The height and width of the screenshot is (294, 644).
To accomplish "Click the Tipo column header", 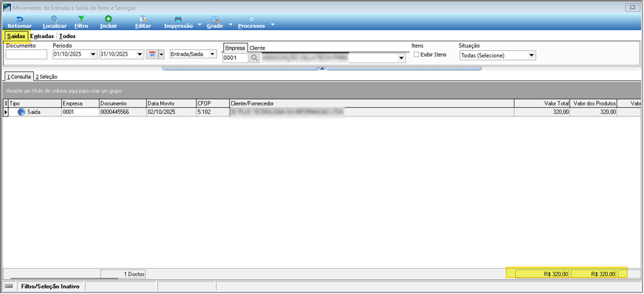I will point(35,103).
